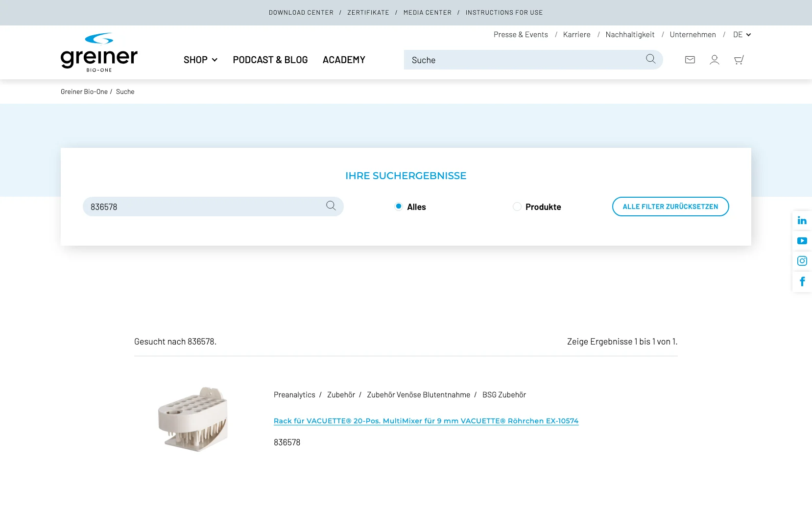Click the Greiner Bio-One logo
Viewport: 812px width, 507px height.
99,52
